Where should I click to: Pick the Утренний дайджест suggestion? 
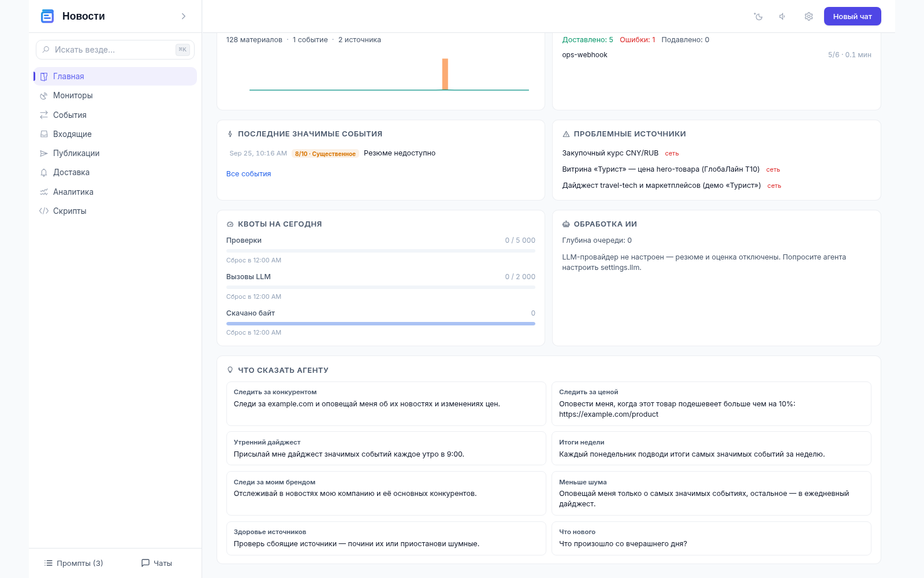tap(386, 448)
